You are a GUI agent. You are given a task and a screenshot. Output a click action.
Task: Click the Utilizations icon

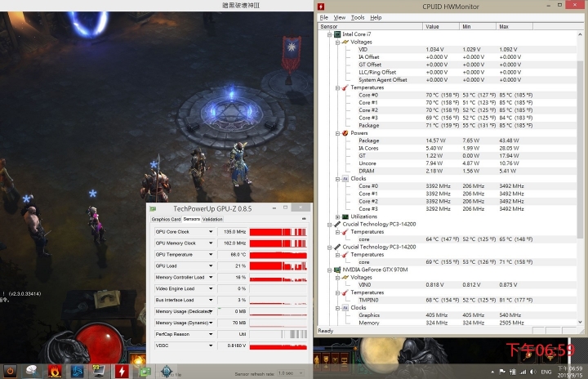point(345,216)
